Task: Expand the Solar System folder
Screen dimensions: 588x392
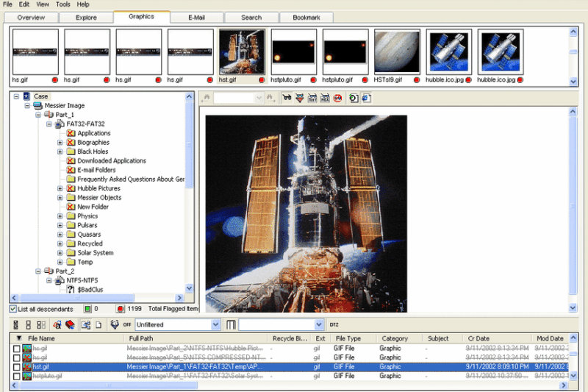Action: click(x=60, y=253)
